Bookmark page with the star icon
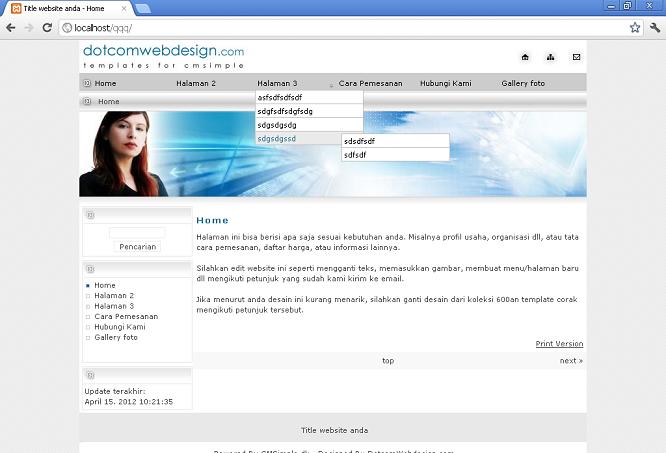The height and width of the screenshot is (453, 666). coord(635,28)
